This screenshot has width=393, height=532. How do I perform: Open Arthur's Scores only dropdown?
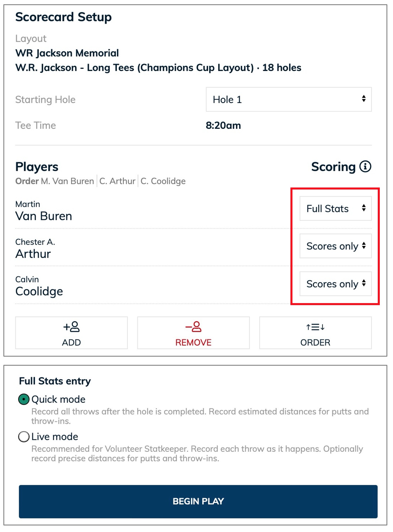[336, 246]
